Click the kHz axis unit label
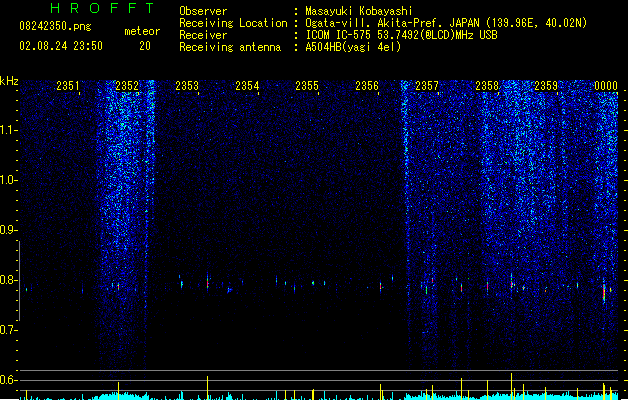 [9, 81]
